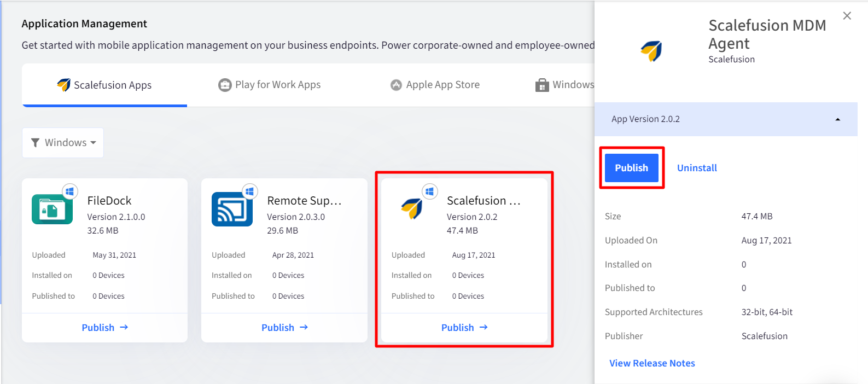
Task: Click card upload date Aug 17, 2021
Action: point(474,255)
